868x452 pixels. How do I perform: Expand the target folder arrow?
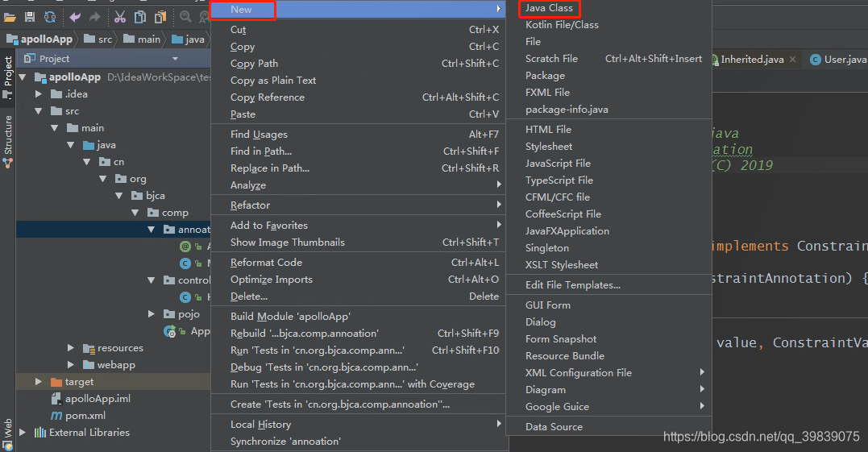[x=39, y=382]
